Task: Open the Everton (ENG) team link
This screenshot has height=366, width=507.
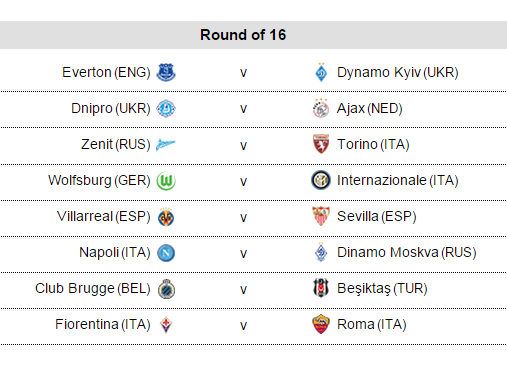Action: (106, 72)
